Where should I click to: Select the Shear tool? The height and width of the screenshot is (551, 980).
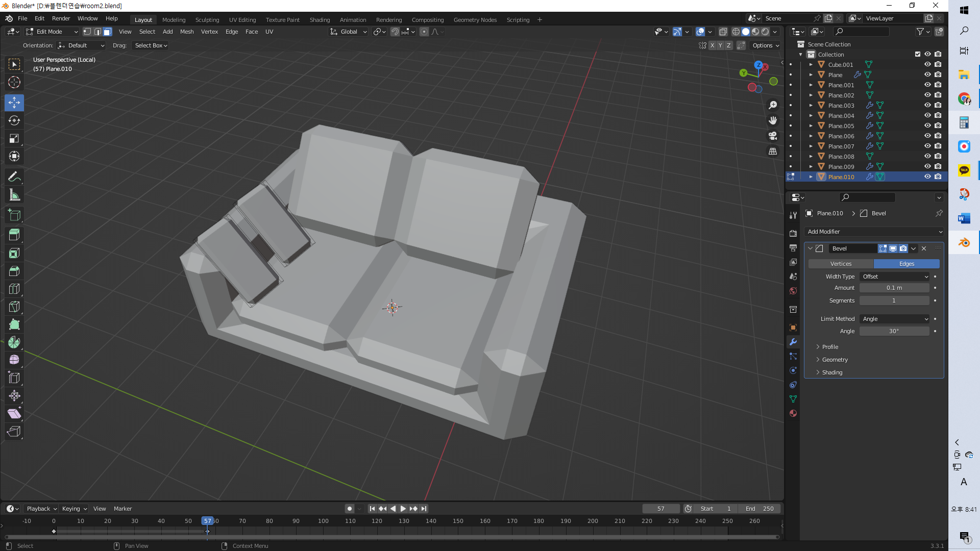click(14, 414)
